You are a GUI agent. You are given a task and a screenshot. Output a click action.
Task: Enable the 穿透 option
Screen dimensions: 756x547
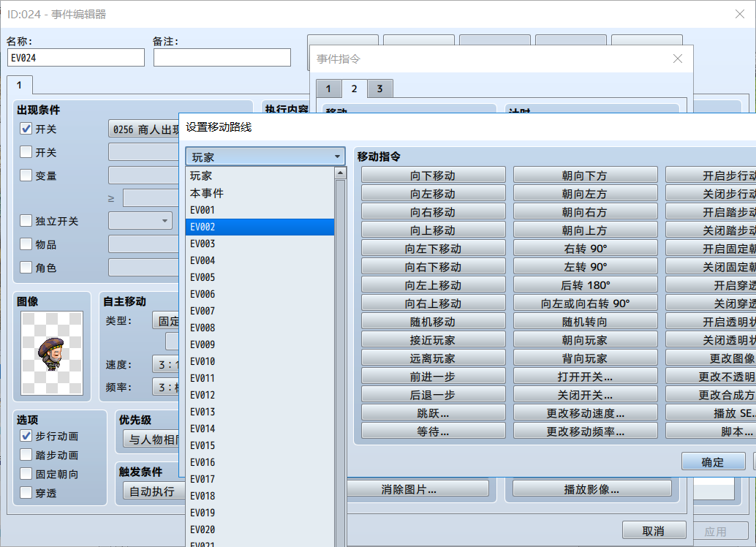[26, 493]
